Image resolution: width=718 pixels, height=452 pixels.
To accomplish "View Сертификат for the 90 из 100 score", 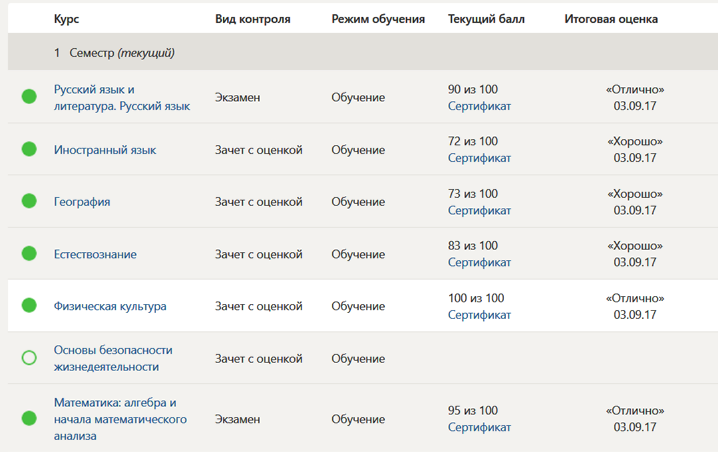I will [479, 106].
